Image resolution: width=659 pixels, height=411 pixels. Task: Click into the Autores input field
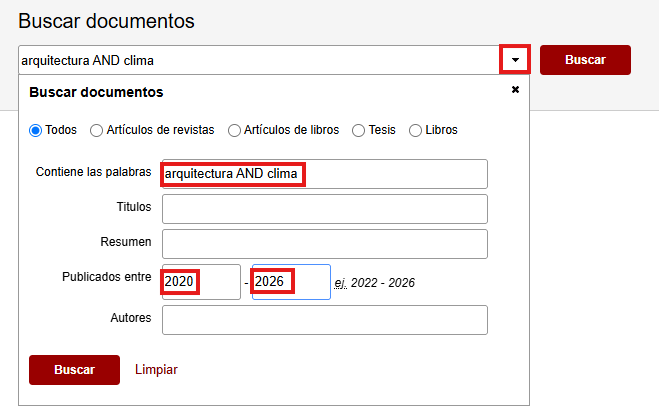tap(325, 320)
